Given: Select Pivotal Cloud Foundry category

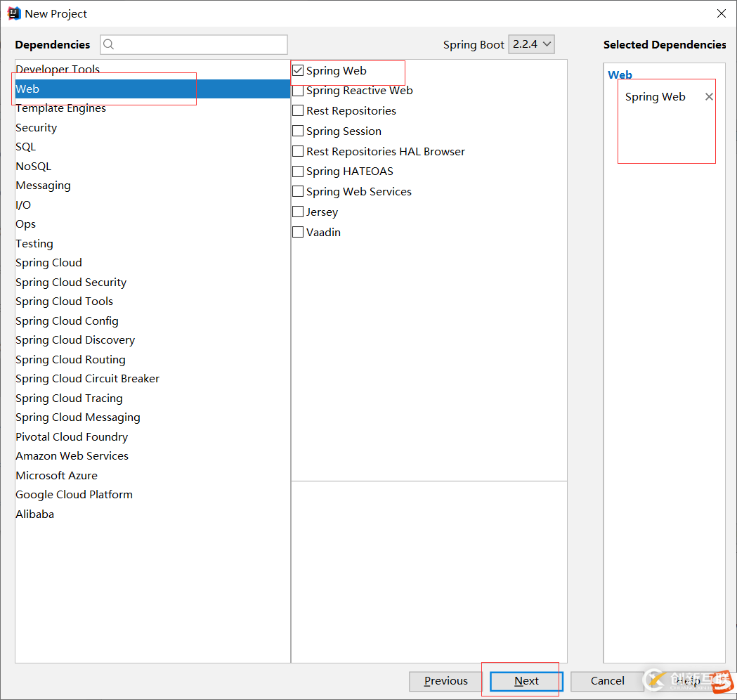Looking at the screenshot, I should (152, 436).
